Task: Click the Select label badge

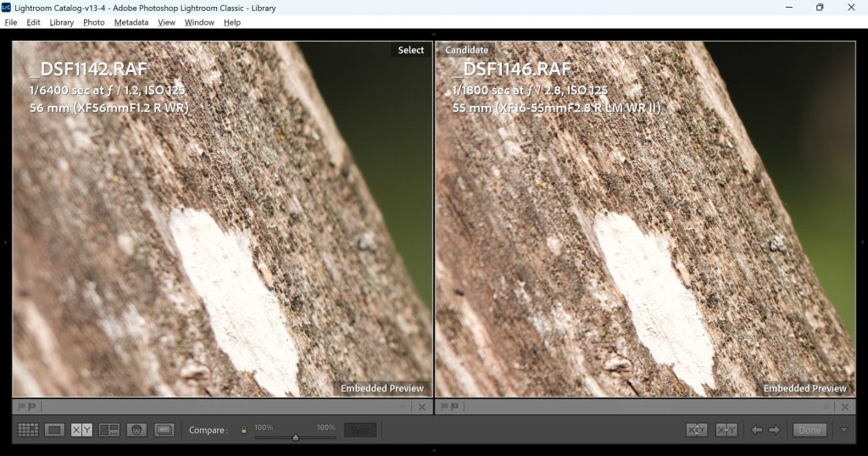Action: (x=411, y=50)
